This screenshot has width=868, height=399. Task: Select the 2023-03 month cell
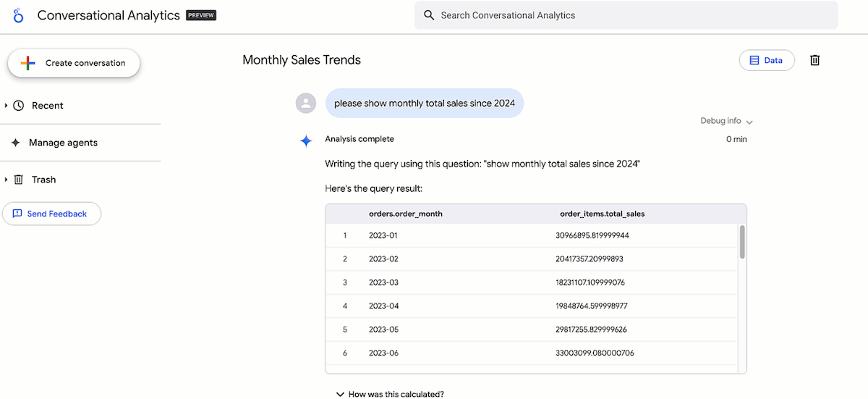(383, 282)
